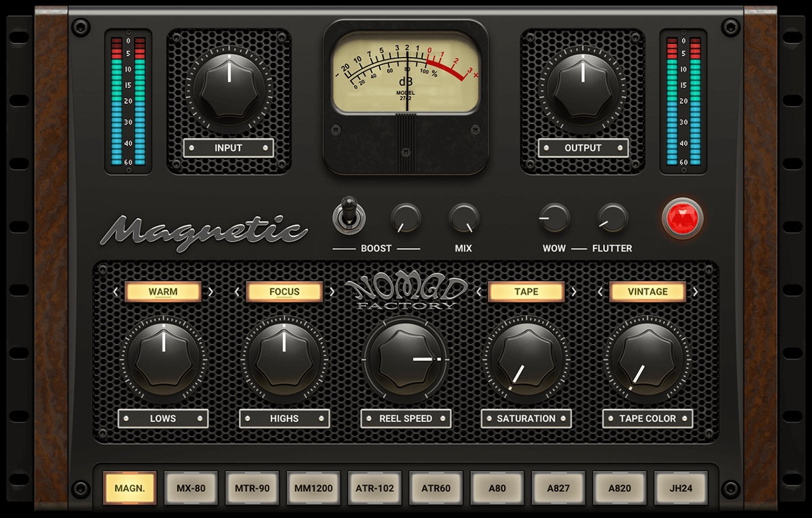Click the Highs EQ knob
Screen dimensions: 812x518
pyautogui.click(x=284, y=356)
